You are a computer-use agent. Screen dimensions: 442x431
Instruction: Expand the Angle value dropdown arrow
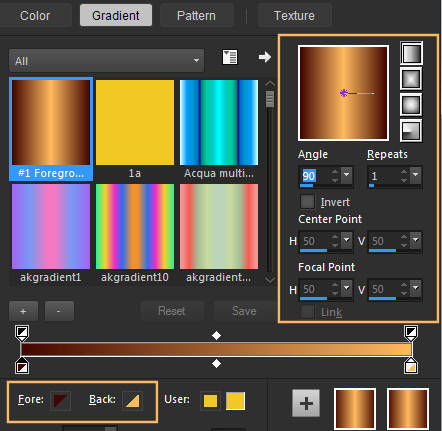[x=347, y=175]
